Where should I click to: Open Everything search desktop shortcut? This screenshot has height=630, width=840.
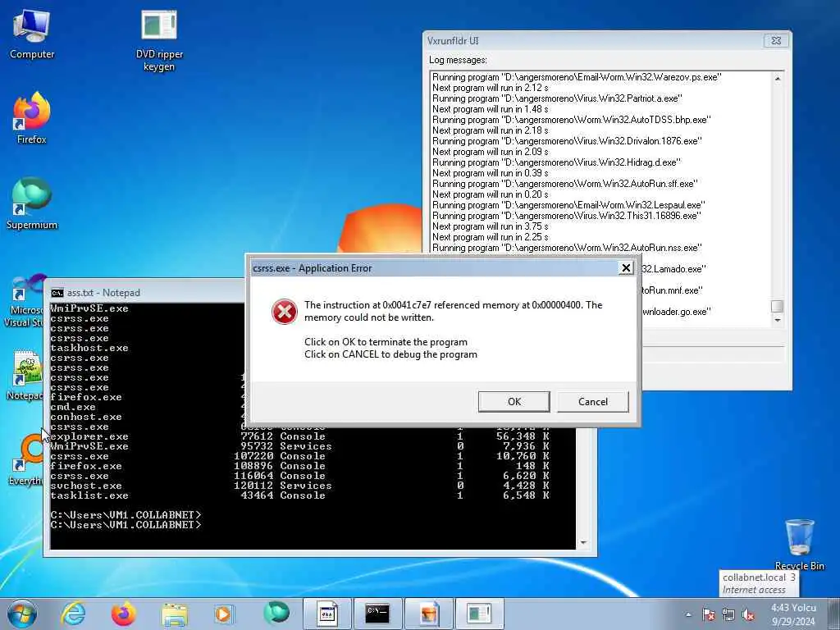pos(25,461)
